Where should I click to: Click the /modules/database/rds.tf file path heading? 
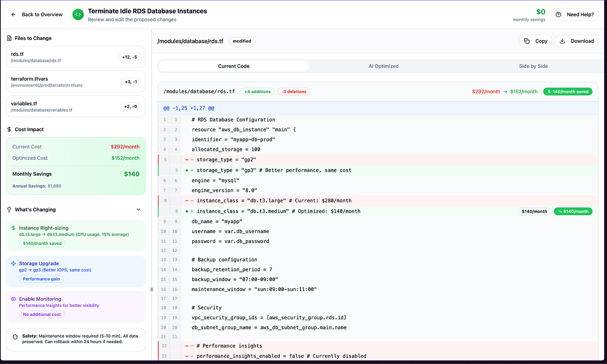point(191,41)
